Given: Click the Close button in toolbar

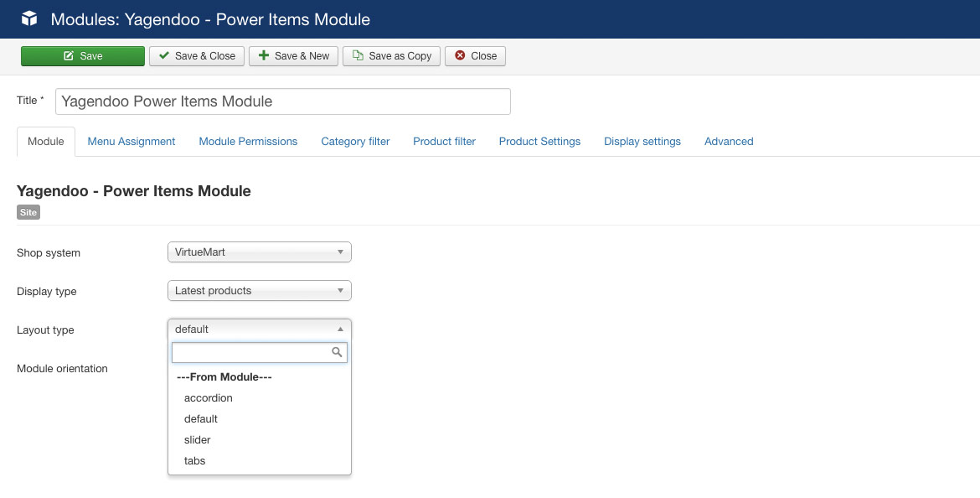Looking at the screenshot, I should 476,55.
